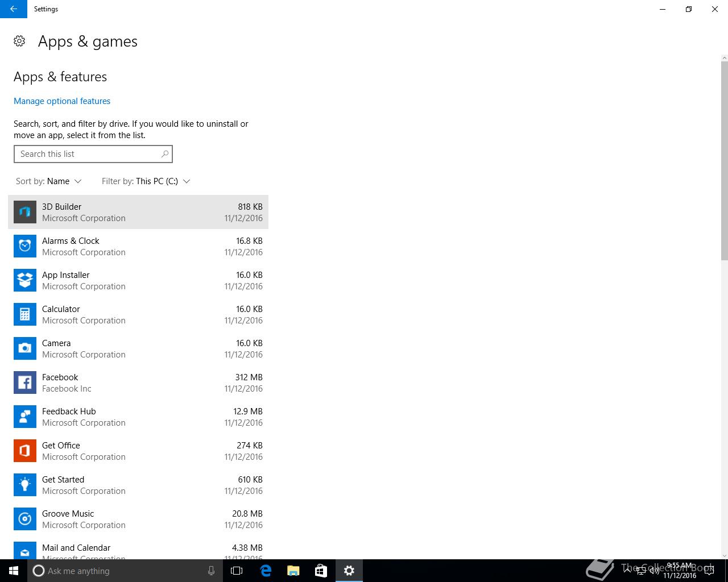Click the volume icon in system tray
Viewport: 728px width, 582px height.
pyautogui.click(x=654, y=571)
